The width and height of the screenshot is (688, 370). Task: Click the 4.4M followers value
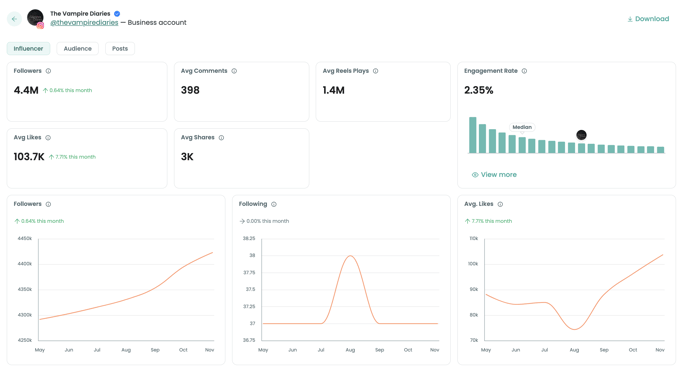(x=26, y=90)
